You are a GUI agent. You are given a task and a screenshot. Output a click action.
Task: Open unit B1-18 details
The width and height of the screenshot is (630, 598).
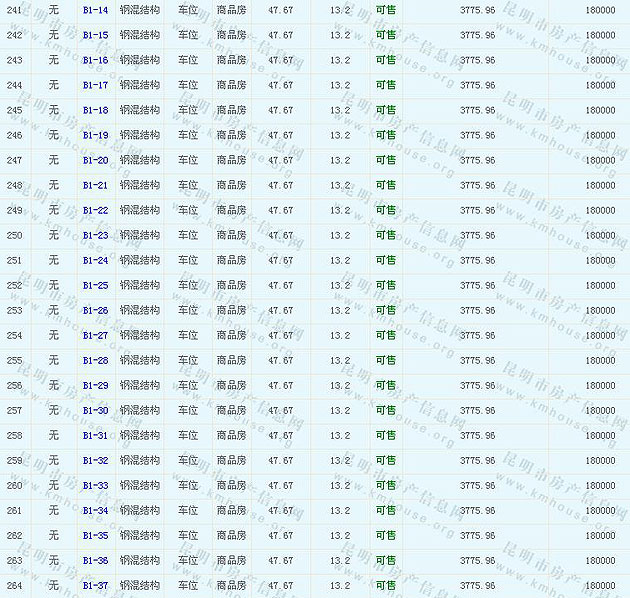coord(95,110)
